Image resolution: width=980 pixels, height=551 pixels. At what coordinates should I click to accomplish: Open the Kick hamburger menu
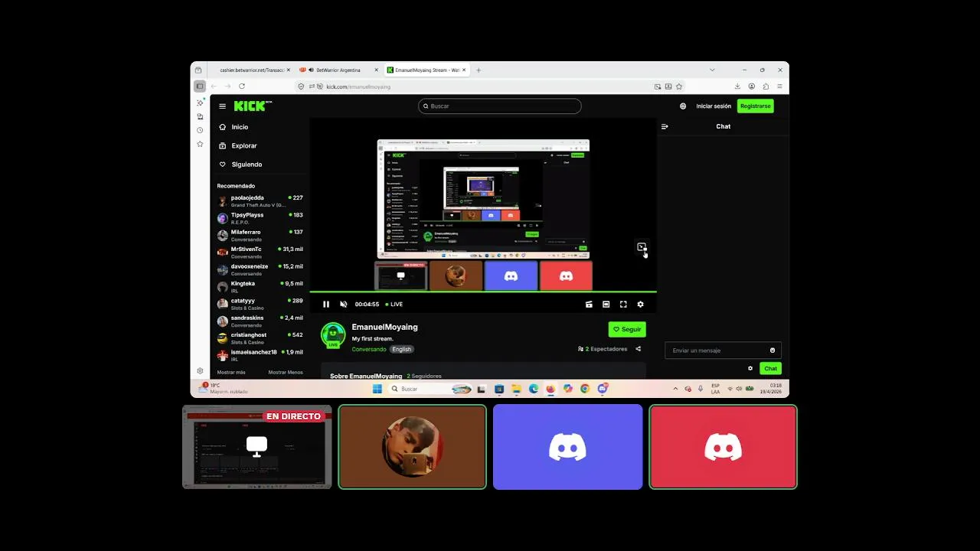tap(222, 106)
